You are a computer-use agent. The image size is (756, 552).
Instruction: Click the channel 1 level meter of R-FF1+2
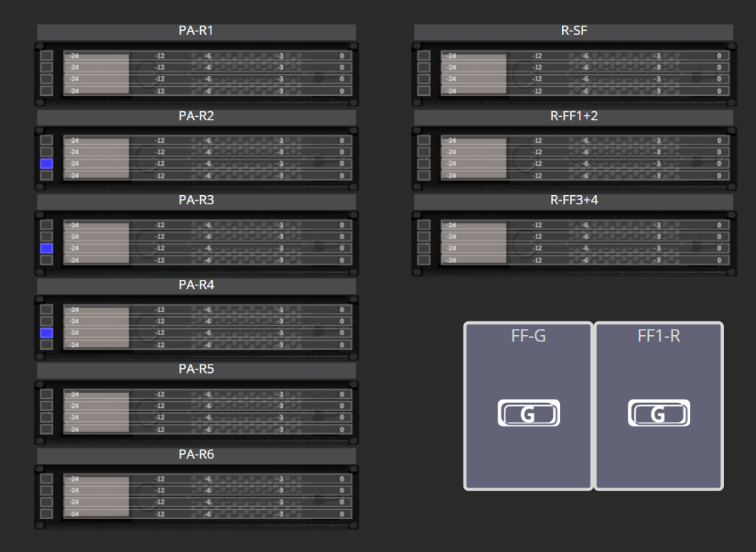(x=584, y=140)
